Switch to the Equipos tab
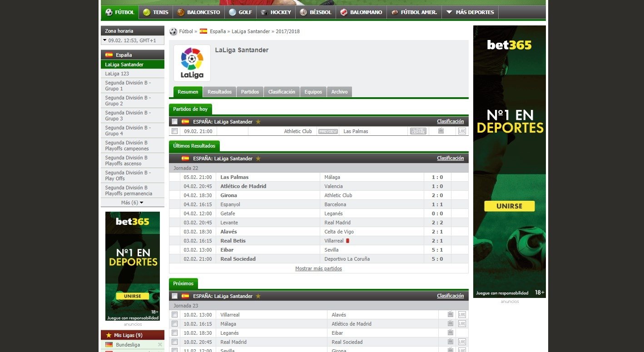Viewport: 644px width, 352px height. [x=313, y=92]
